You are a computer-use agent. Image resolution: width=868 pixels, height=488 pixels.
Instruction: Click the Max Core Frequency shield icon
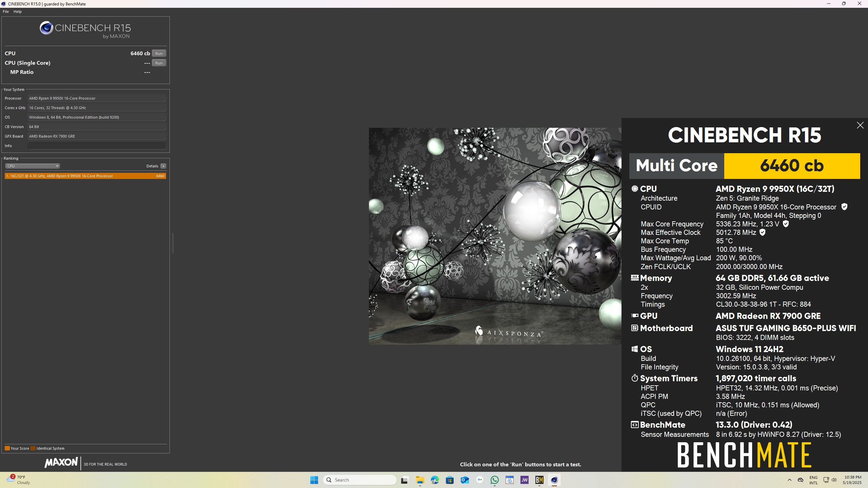pos(786,224)
